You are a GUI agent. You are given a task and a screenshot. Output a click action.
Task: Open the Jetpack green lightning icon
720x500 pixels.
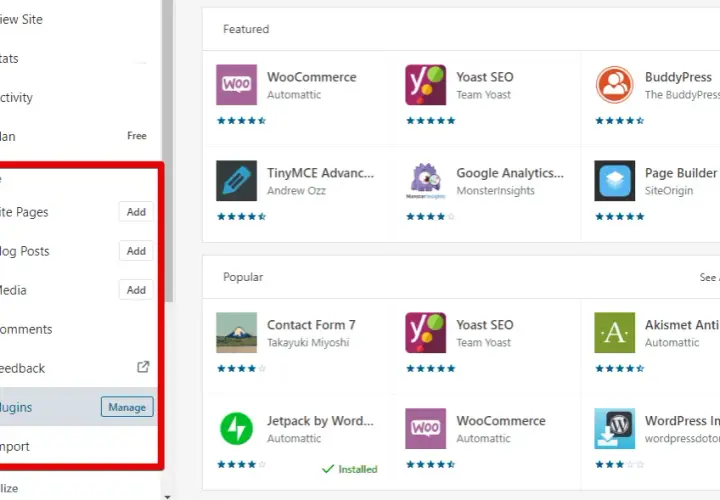coord(236,429)
